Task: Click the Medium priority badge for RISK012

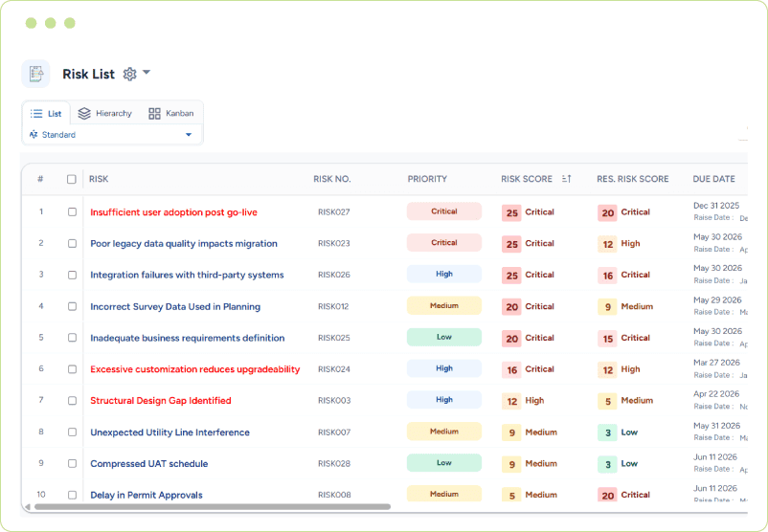Action: tap(444, 306)
